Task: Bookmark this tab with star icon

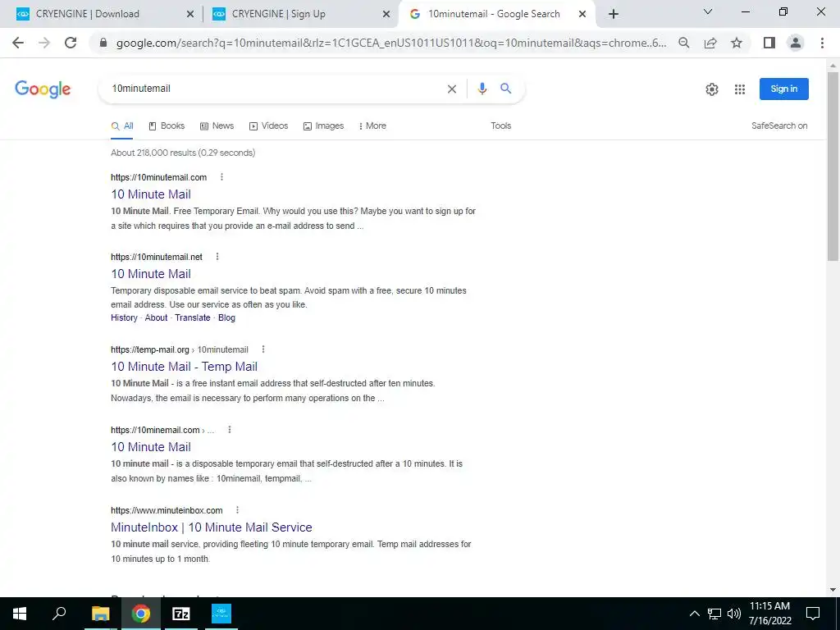Action: pyautogui.click(x=737, y=43)
